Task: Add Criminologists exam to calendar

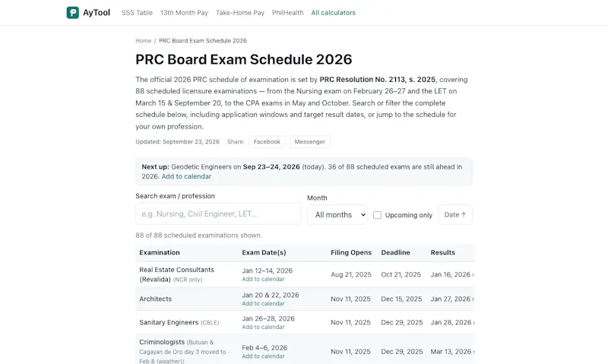Action: 263,356
